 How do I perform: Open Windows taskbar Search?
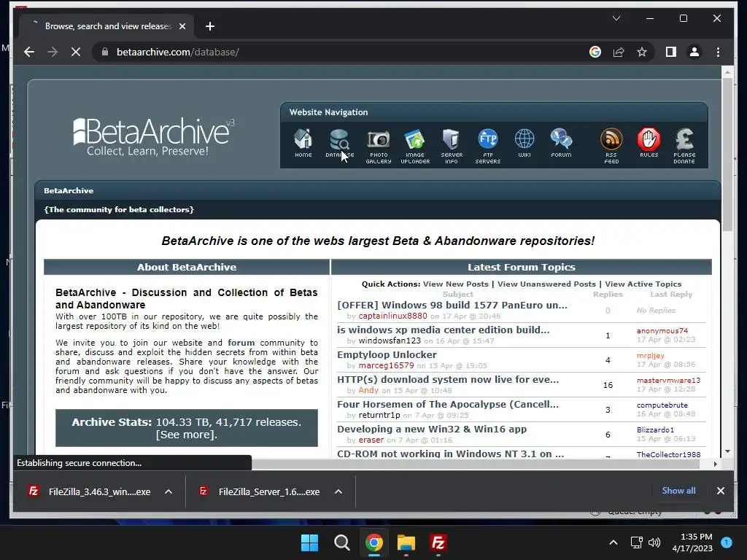tap(341, 542)
